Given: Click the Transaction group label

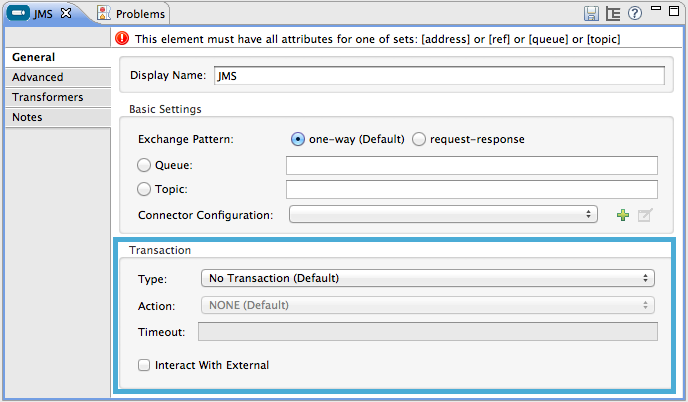Looking at the screenshot, I should coord(160,250).
